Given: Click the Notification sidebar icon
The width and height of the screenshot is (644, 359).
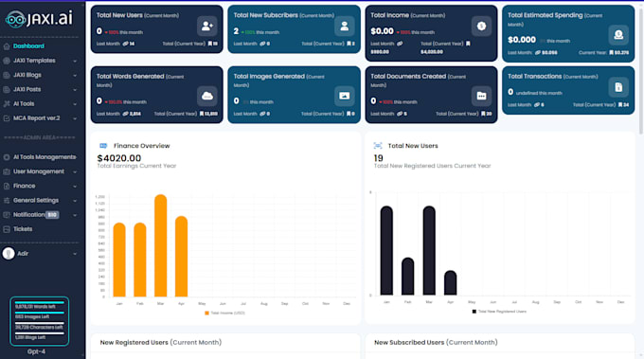Looking at the screenshot, I should click(7, 215).
